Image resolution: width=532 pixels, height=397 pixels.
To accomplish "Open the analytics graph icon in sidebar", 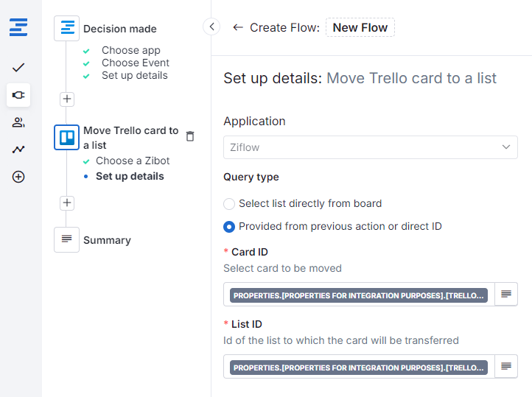I will point(18,150).
